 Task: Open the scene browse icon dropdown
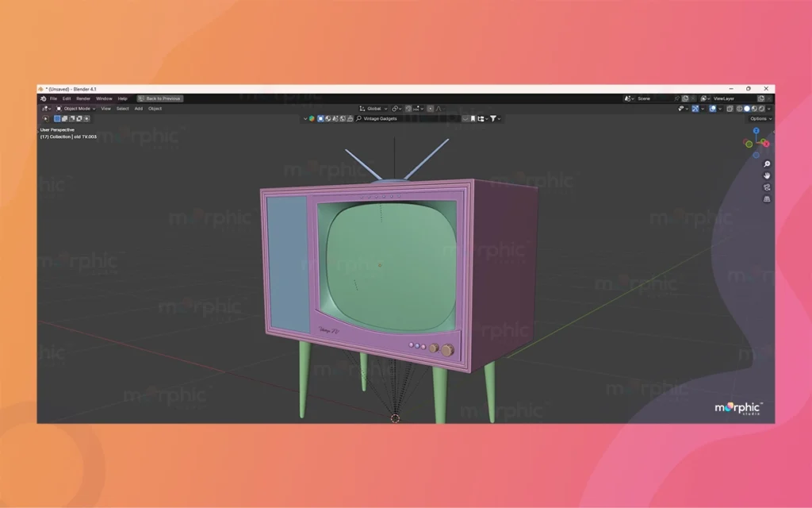tap(629, 98)
